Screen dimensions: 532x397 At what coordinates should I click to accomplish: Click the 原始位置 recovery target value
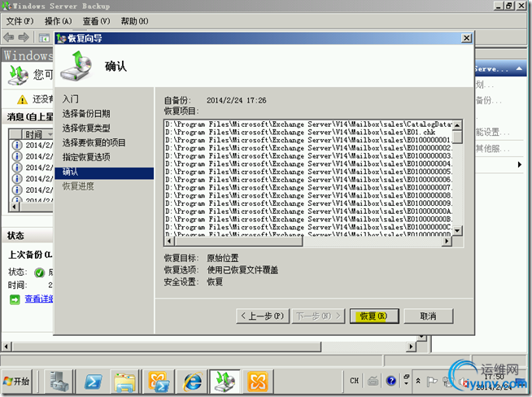pos(223,258)
